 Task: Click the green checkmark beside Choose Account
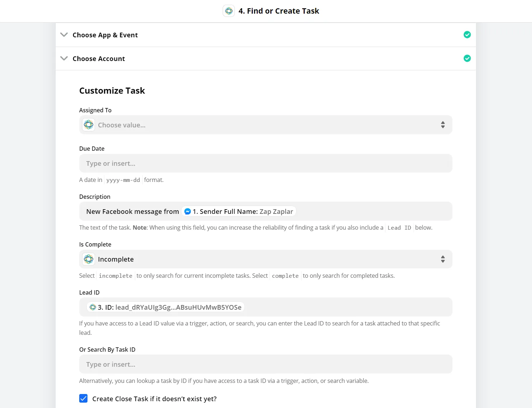click(x=467, y=58)
